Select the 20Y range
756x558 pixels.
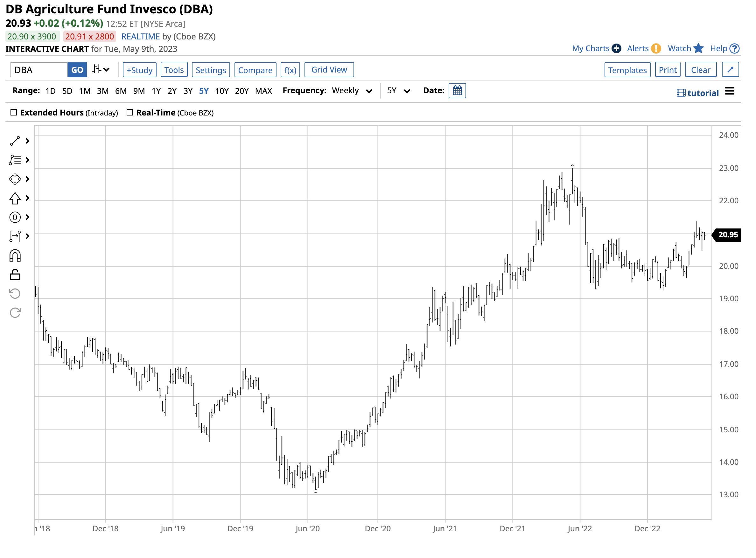[242, 91]
